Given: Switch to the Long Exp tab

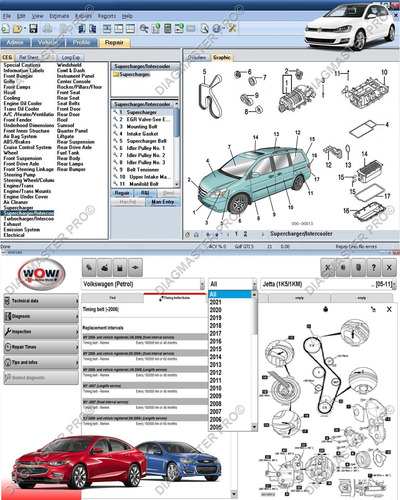Looking at the screenshot, I should (71, 57).
